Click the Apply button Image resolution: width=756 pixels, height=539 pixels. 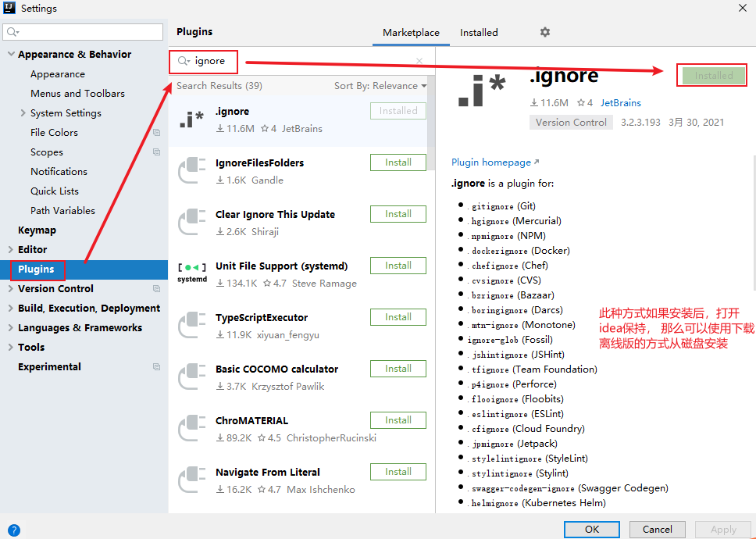(x=722, y=530)
